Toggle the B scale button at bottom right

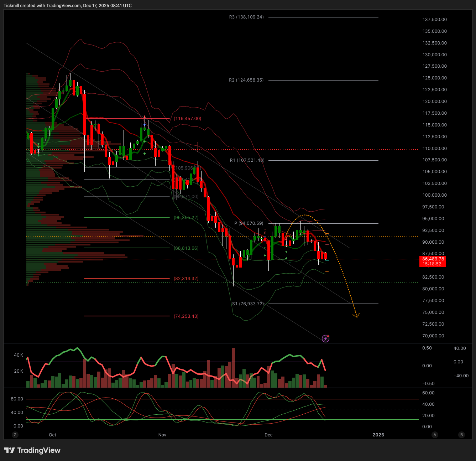[x=461, y=435]
